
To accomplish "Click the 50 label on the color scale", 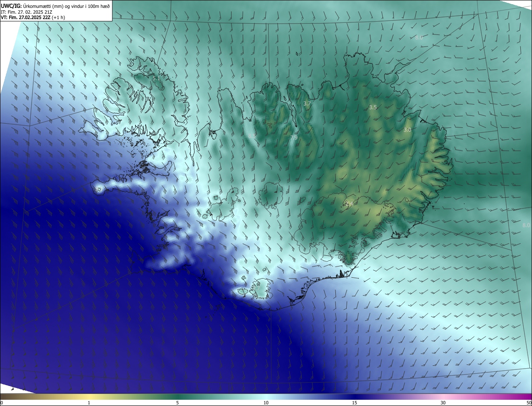I will tap(529, 403).
